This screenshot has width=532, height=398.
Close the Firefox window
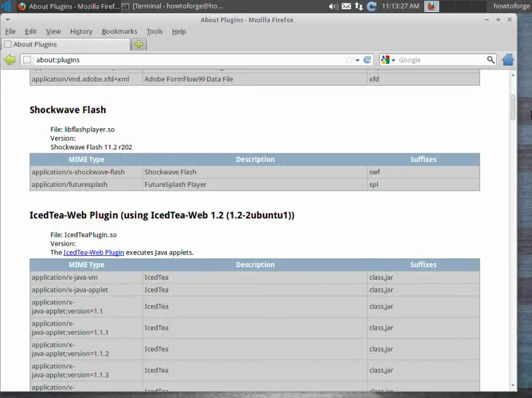pos(509,20)
